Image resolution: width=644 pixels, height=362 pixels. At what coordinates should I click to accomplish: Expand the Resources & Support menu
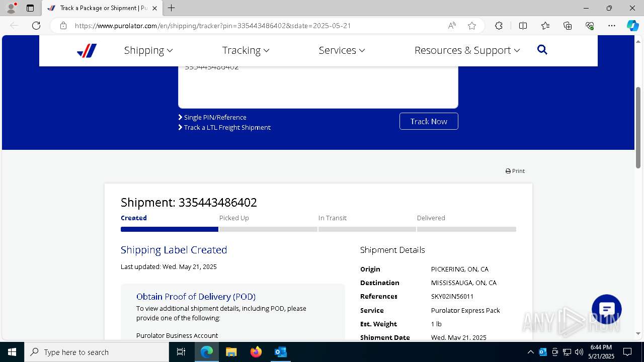pos(467,50)
